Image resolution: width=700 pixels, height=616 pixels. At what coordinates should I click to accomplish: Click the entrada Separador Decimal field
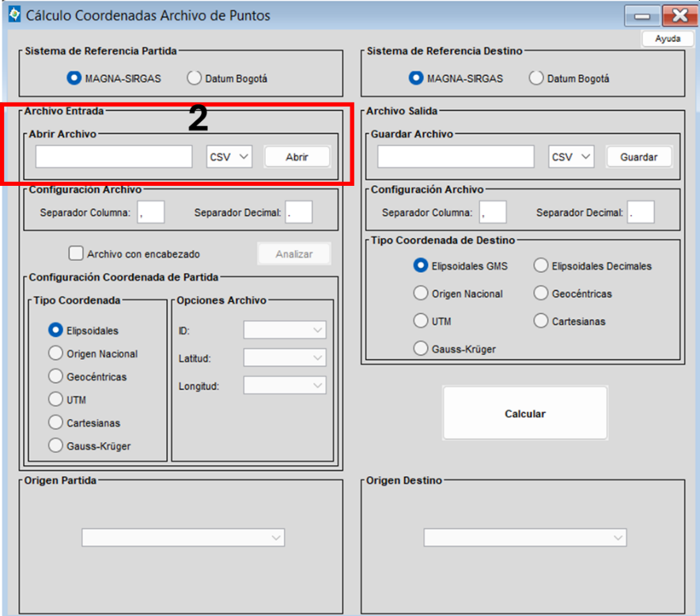coord(299,212)
